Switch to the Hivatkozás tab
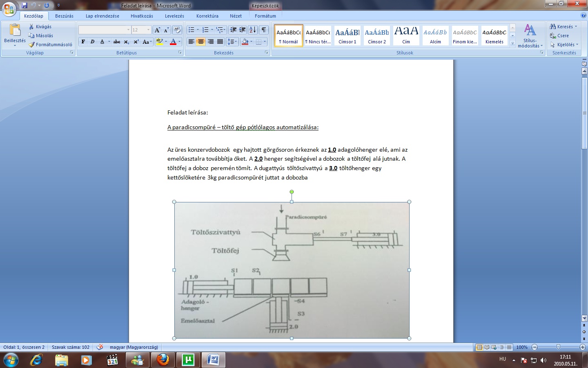This screenshot has width=588, height=368. [x=142, y=16]
